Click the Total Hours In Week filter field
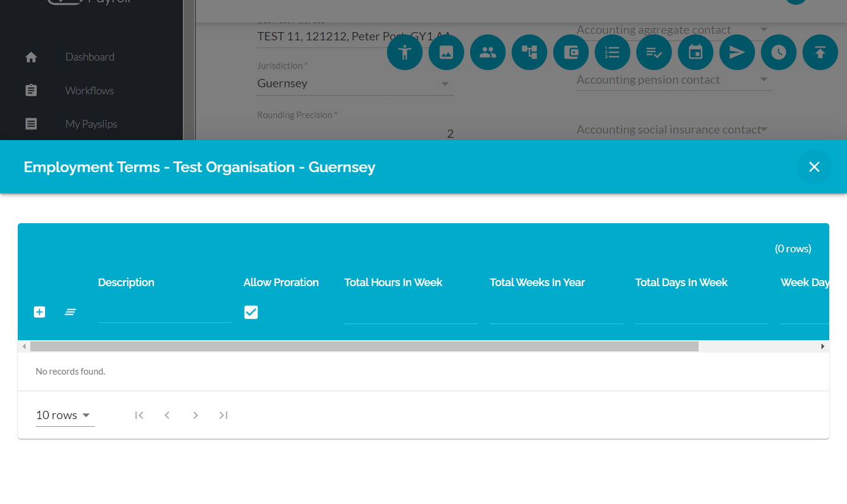Image resolution: width=847 pixels, height=504 pixels. click(x=411, y=313)
